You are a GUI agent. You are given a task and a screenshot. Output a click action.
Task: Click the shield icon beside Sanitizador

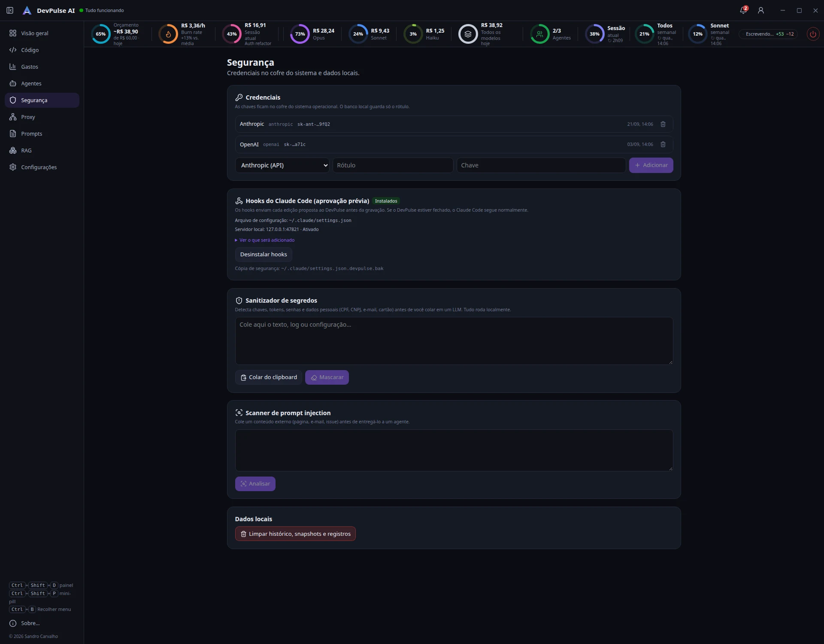(239, 301)
